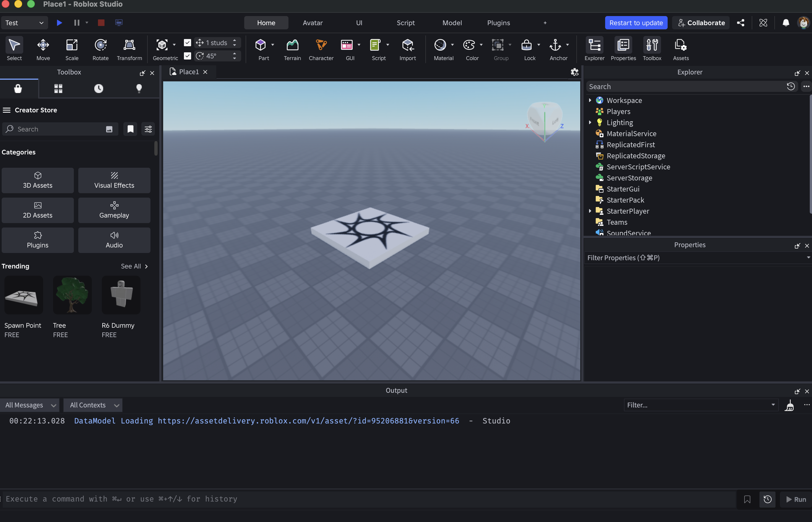
Task: Switch to the Model tab
Action: click(452, 23)
